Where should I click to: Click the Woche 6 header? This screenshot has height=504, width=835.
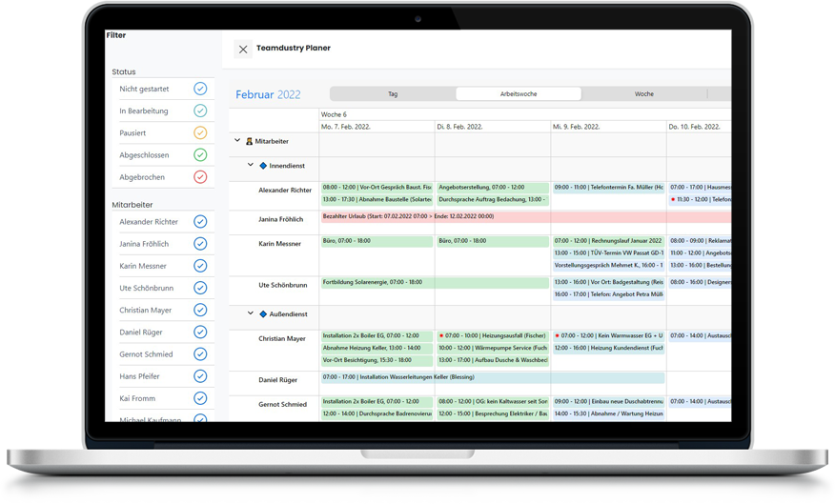tap(334, 114)
